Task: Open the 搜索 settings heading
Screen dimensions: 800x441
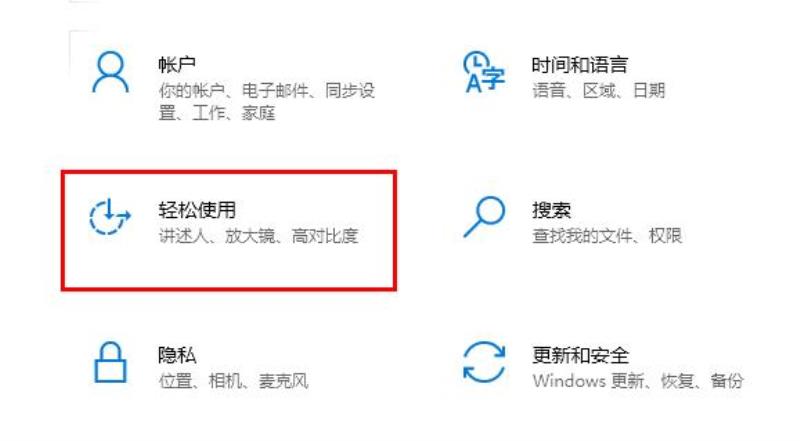Action: click(551, 210)
